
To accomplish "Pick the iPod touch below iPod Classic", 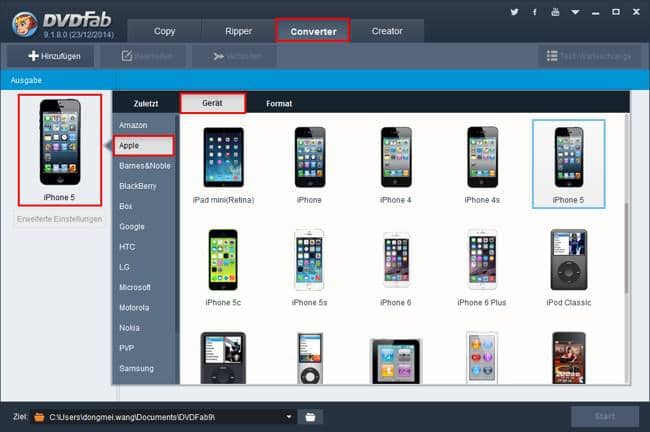I will point(569,357).
